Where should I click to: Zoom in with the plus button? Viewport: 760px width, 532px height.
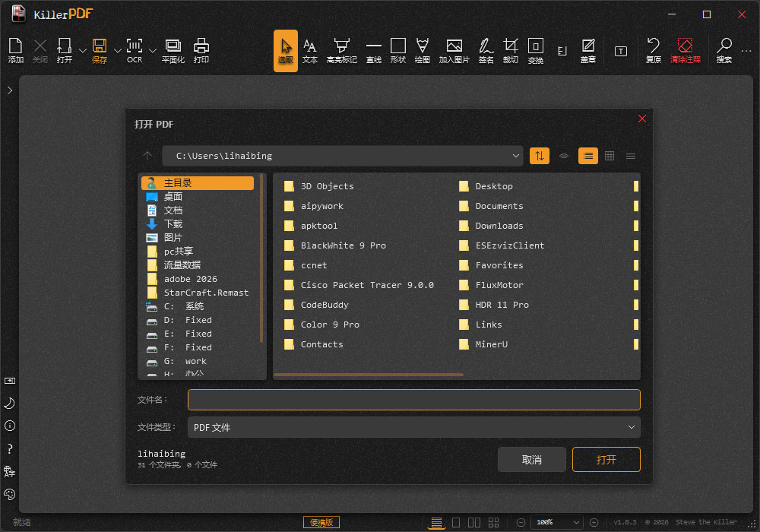(594, 522)
